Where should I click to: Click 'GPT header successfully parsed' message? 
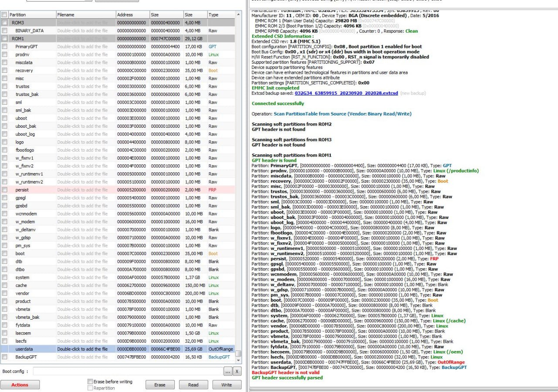(287, 378)
